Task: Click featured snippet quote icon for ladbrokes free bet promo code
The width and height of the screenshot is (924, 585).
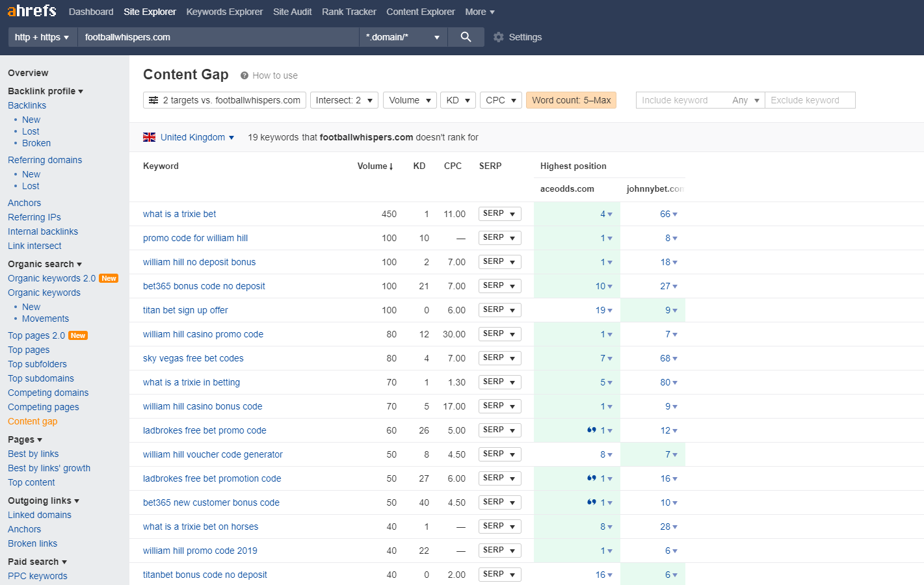Action: [x=592, y=430]
